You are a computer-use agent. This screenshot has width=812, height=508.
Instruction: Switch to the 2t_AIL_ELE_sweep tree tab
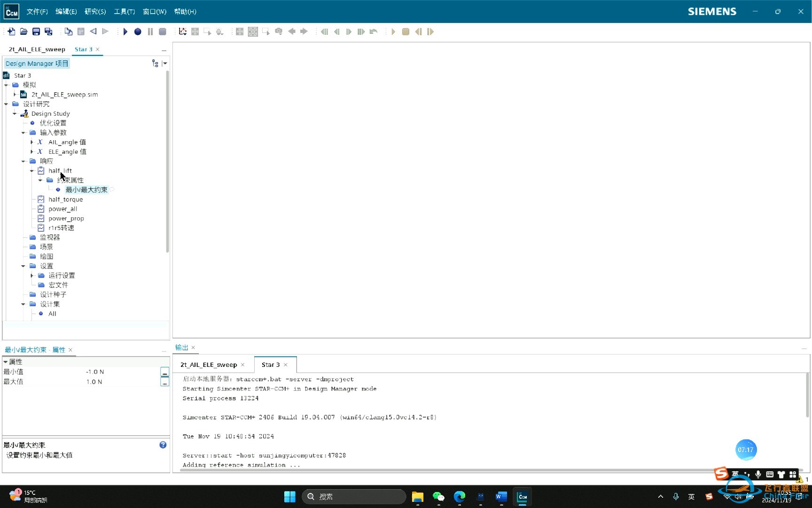pos(37,49)
